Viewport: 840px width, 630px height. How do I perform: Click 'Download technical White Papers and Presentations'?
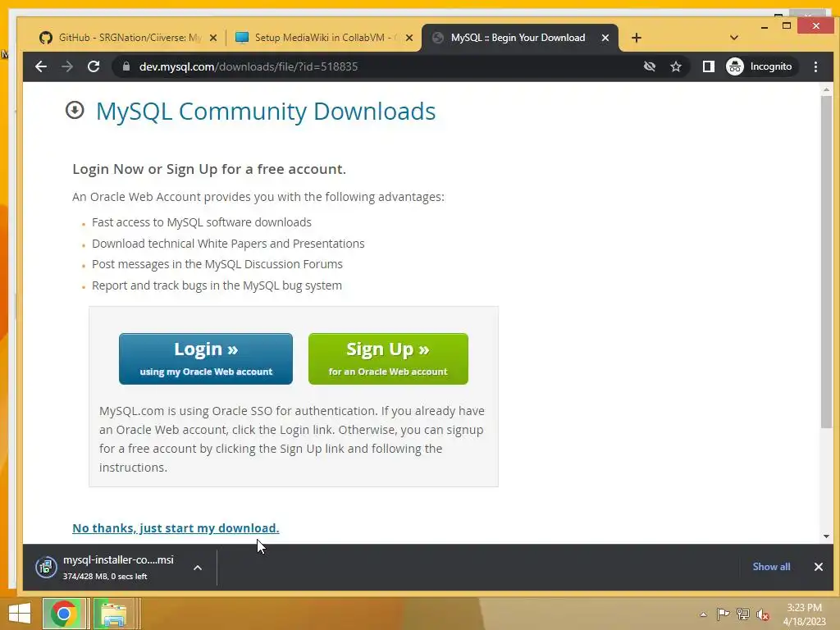click(x=228, y=244)
